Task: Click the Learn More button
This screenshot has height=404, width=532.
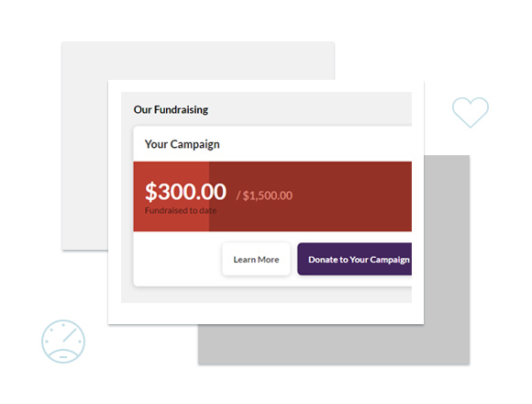Action: point(256,259)
